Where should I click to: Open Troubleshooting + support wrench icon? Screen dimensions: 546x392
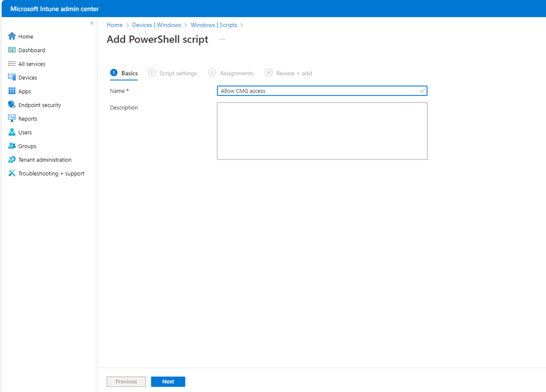click(x=12, y=173)
